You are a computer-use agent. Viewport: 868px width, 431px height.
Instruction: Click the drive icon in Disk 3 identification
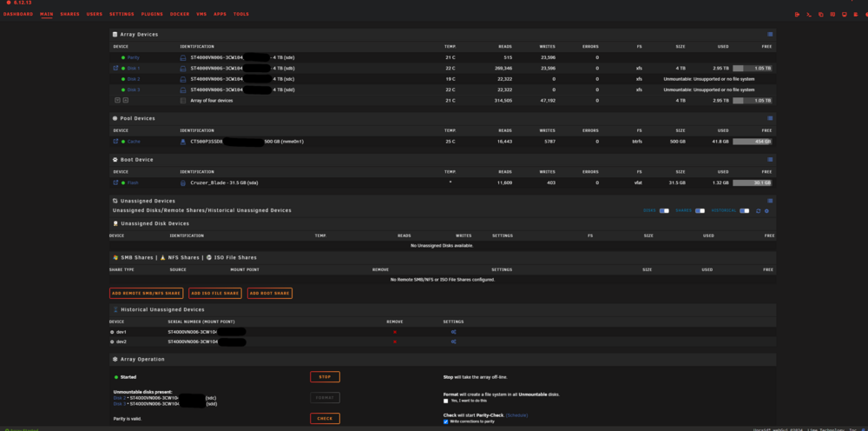pyautogui.click(x=182, y=90)
